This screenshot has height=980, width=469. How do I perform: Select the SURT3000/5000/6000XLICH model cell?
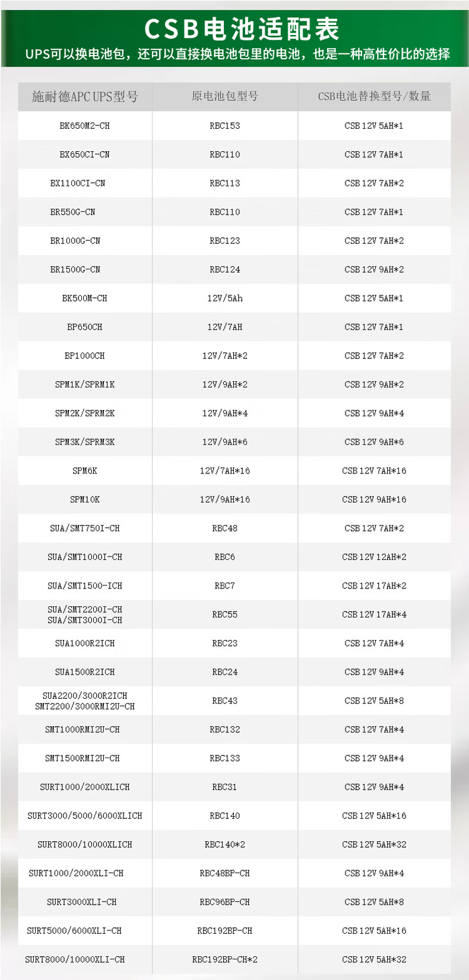(85, 816)
